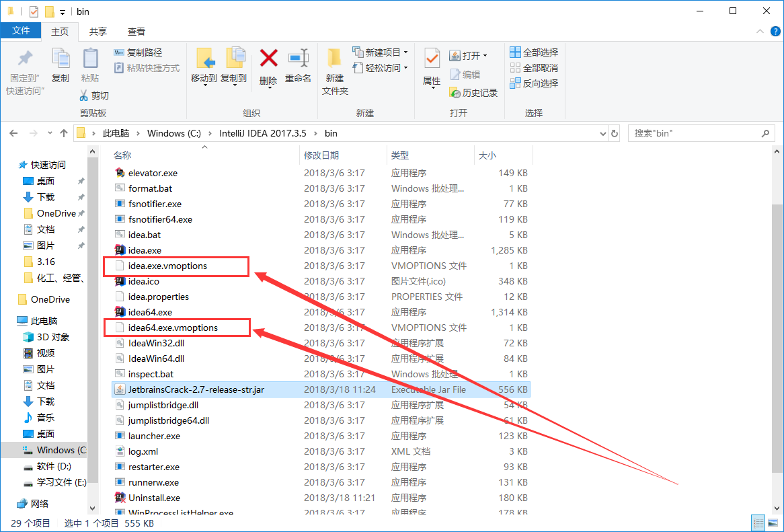Sort by the Size (大小) column header
The image size is (784, 532).
(487, 155)
